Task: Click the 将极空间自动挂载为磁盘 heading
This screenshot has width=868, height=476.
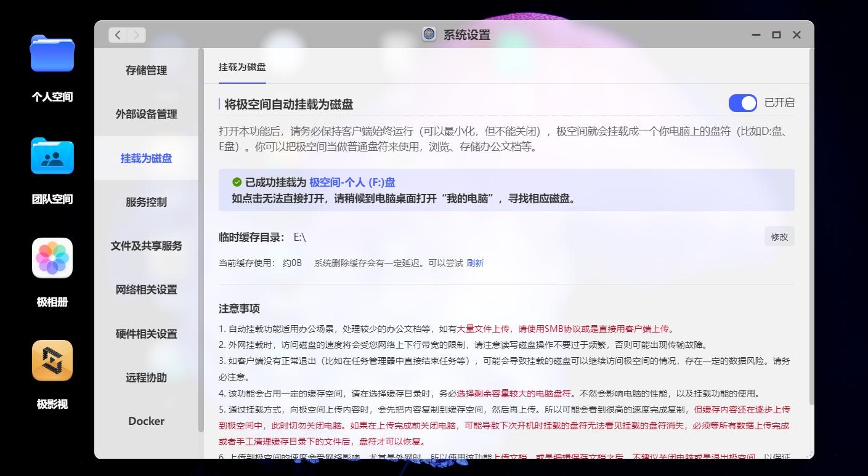Action: pos(289,104)
